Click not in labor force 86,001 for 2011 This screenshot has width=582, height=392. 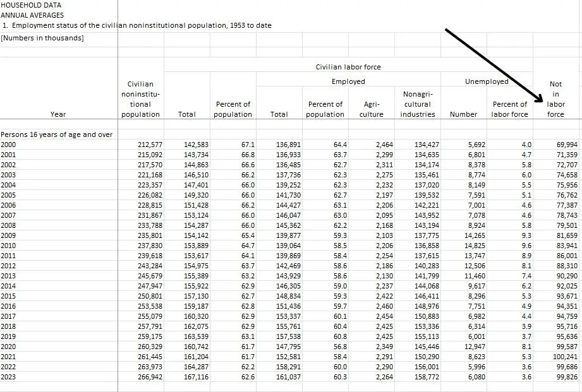(x=567, y=256)
